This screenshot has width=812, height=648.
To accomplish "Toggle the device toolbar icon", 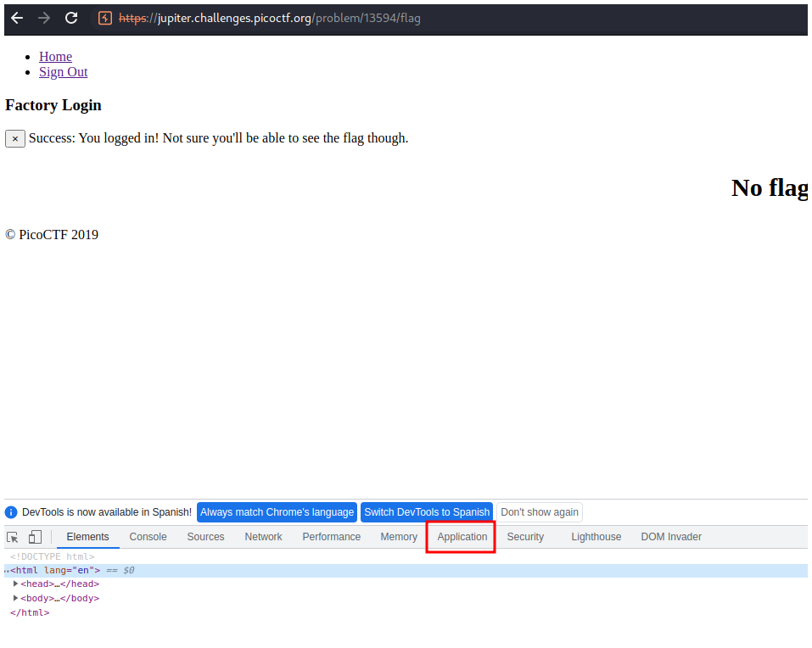I will pyautogui.click(x=35, y=537).
